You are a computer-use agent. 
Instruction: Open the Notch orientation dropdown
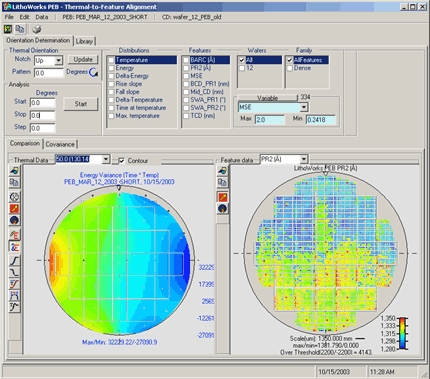pyautogui.click(x=59, y=61)
